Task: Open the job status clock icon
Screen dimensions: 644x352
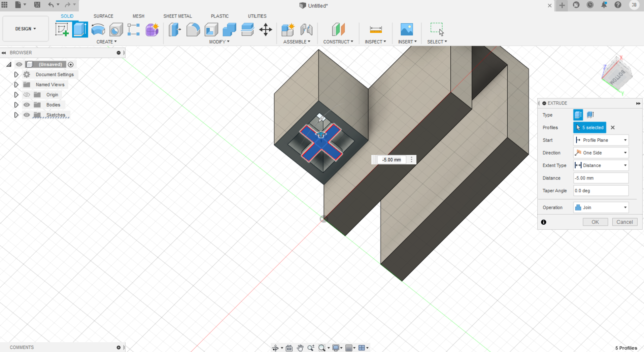Action: [590, 5]
